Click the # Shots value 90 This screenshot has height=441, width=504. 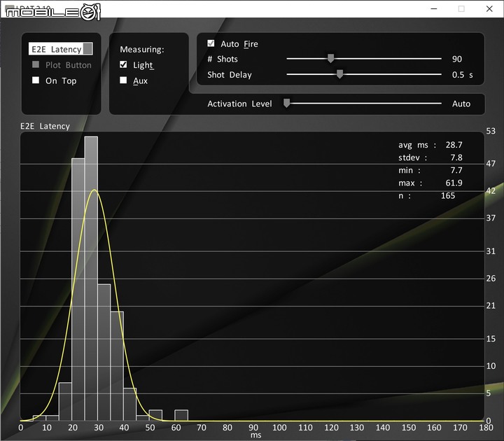(x=456, y=59)
